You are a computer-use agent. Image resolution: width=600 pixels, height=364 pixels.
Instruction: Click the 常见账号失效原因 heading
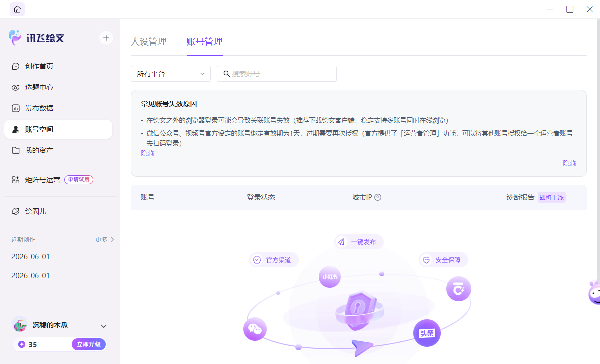pyautogui.click(x=169, y=104)
